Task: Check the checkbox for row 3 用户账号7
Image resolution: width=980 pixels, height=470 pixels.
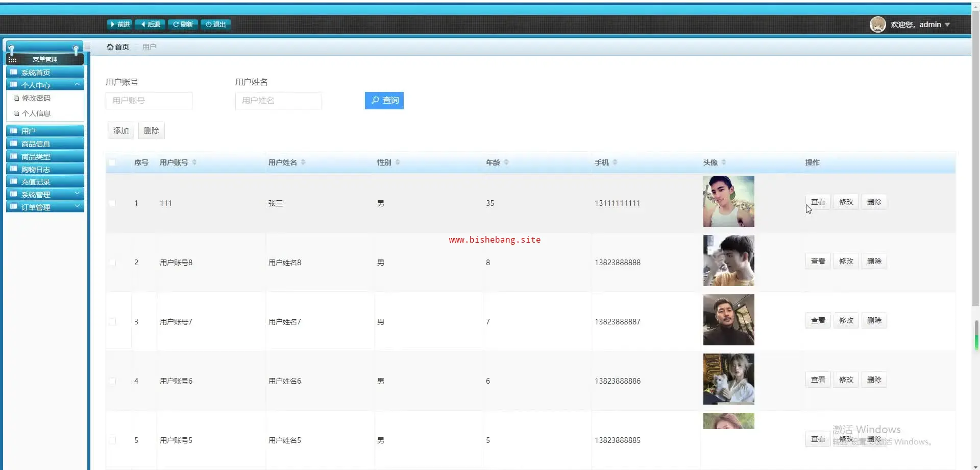Action: [112, 322]
